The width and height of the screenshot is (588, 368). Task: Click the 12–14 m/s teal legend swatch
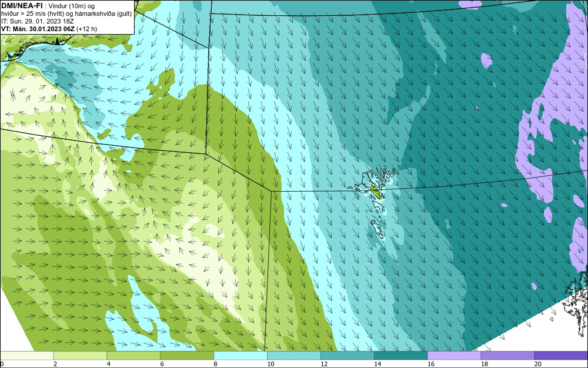coord(348,355)
